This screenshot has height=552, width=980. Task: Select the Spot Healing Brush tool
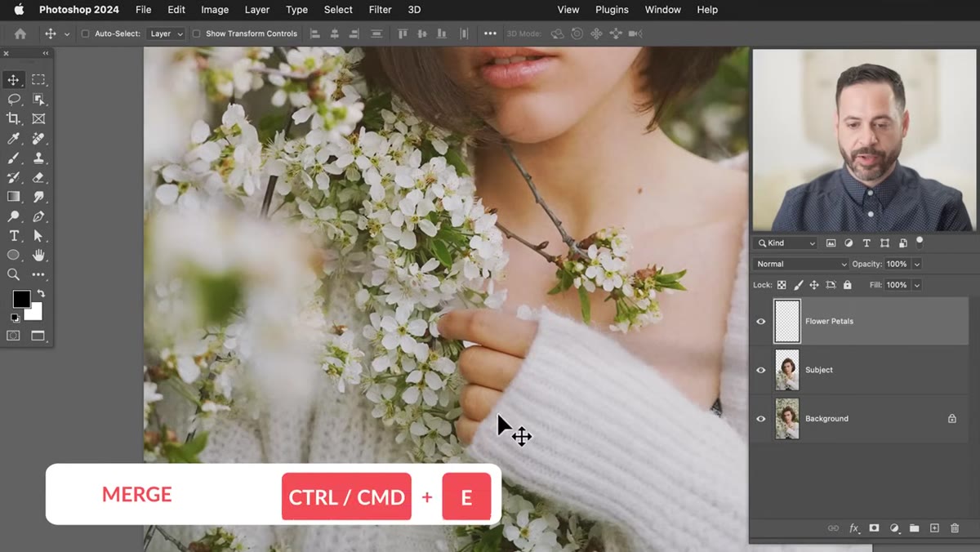click(x=38, y=138)
